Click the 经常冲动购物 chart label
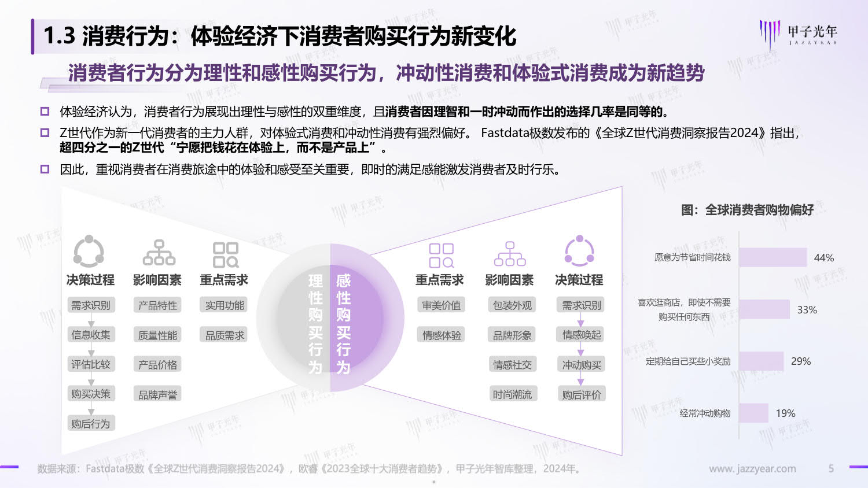This screenshot has height=488, width=868. [x=705, y=413]
